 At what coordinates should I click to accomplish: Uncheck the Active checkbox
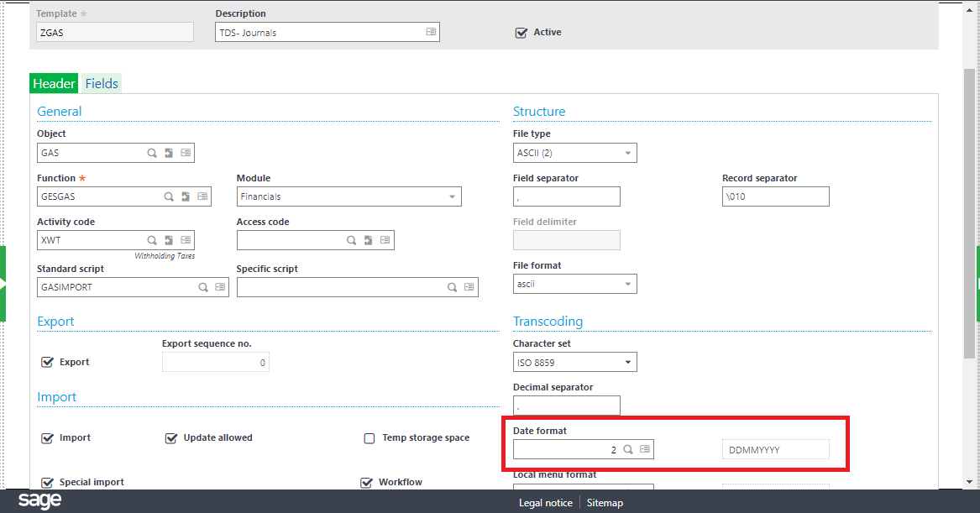(x=521, y=33)
